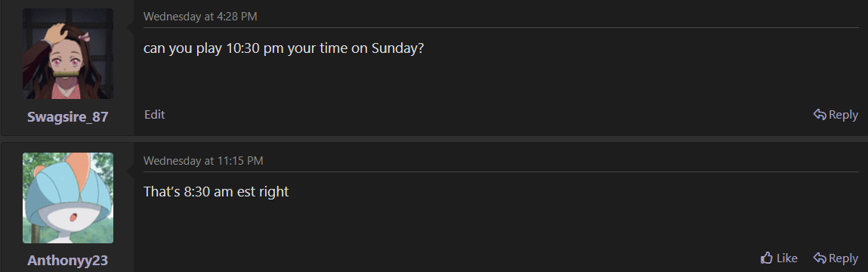Click the words can you play in the first post
868x272 pixels.
[183, 49]
